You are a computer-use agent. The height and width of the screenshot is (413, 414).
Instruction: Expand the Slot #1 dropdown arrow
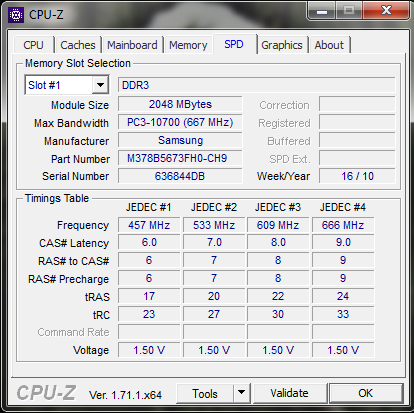[x=100, y=85]
